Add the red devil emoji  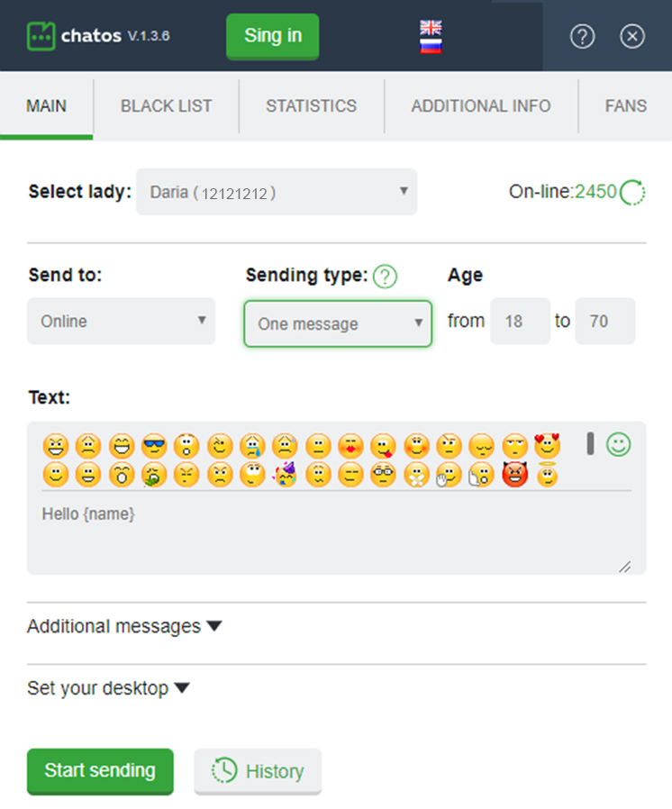tap(514, 475)
